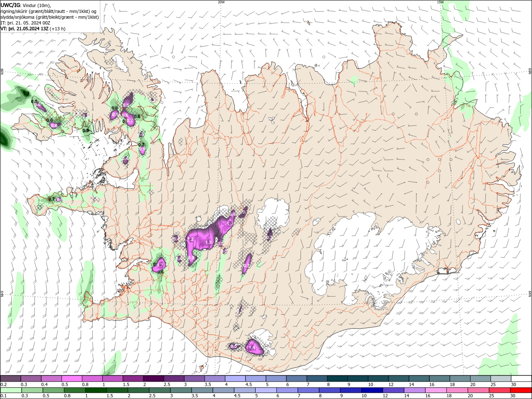Screen dimensions: 532x399
Task: Pick snow-scale swatch between 0.8 and 1
Action: pyautogui.click(x=92, y=379)
